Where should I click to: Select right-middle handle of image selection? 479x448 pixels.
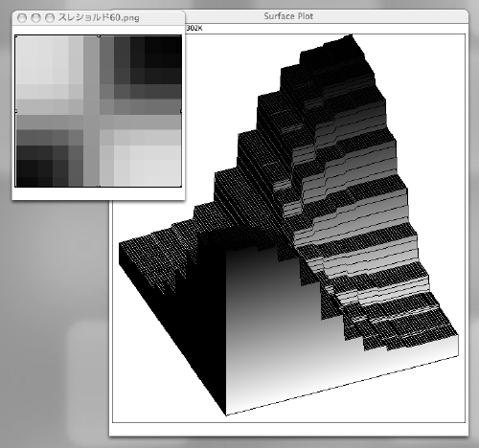(181, 111)
